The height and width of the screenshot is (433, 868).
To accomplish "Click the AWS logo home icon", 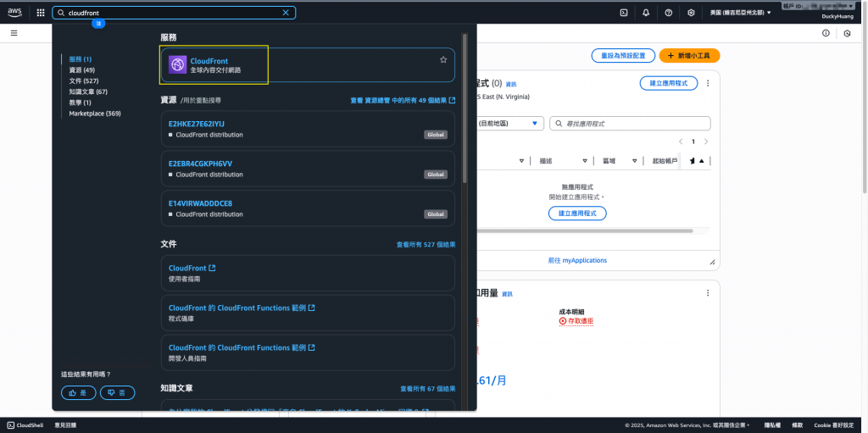I will (14, 12).
